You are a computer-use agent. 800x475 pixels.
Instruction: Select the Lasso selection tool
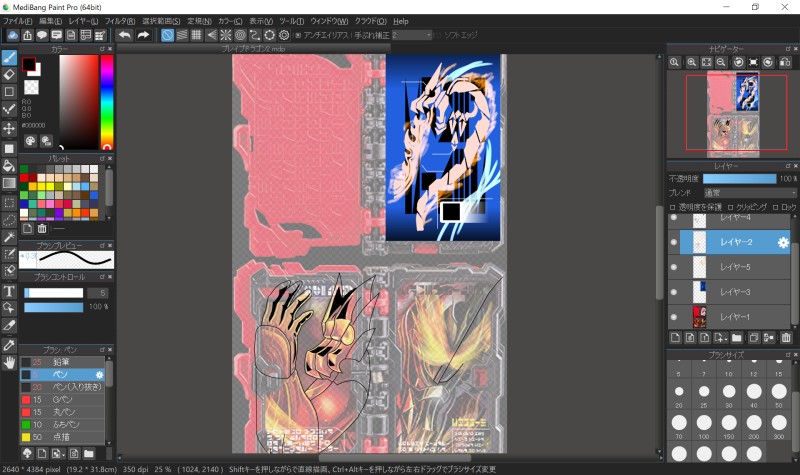click(9, 220)
